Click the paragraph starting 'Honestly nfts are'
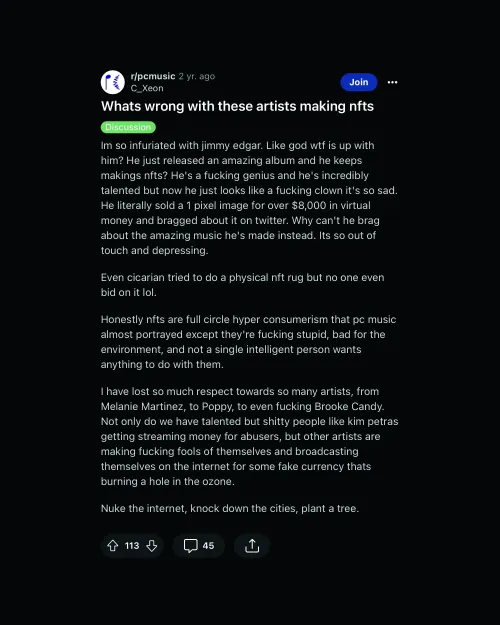Viewport: 500px width, 625px height. [x=248, y=342]
